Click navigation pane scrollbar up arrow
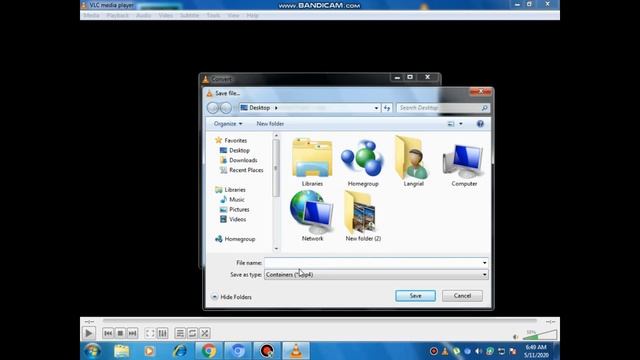 coord(276,136)
